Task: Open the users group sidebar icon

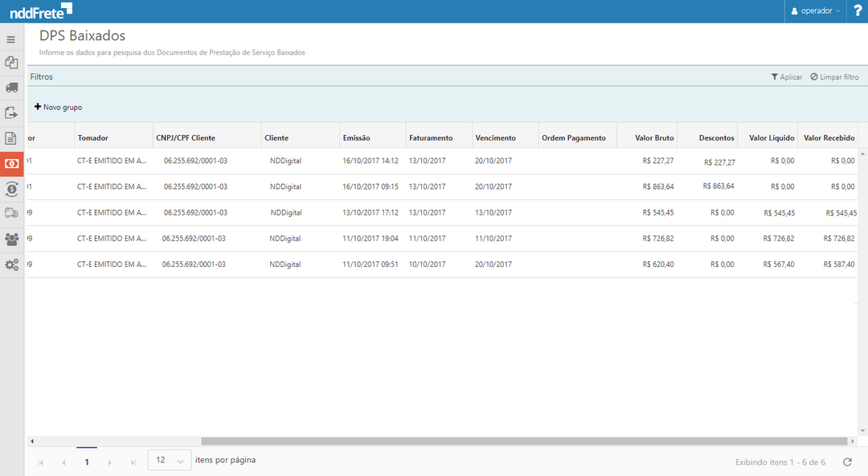Action: click(x=11, y=239)
